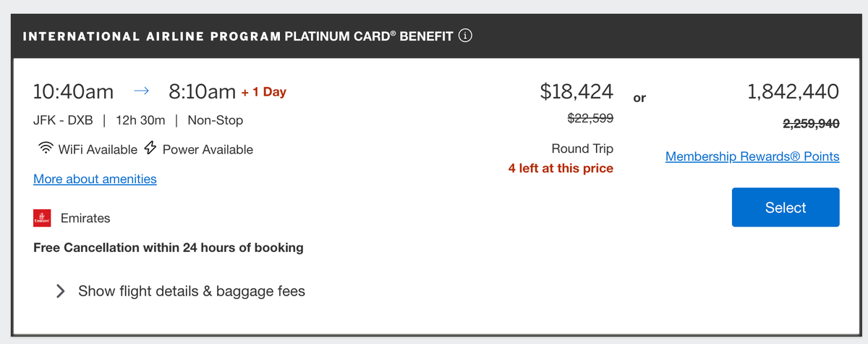Open More about amenities link
The image size is (868, 344).
[x=95, y=179]
